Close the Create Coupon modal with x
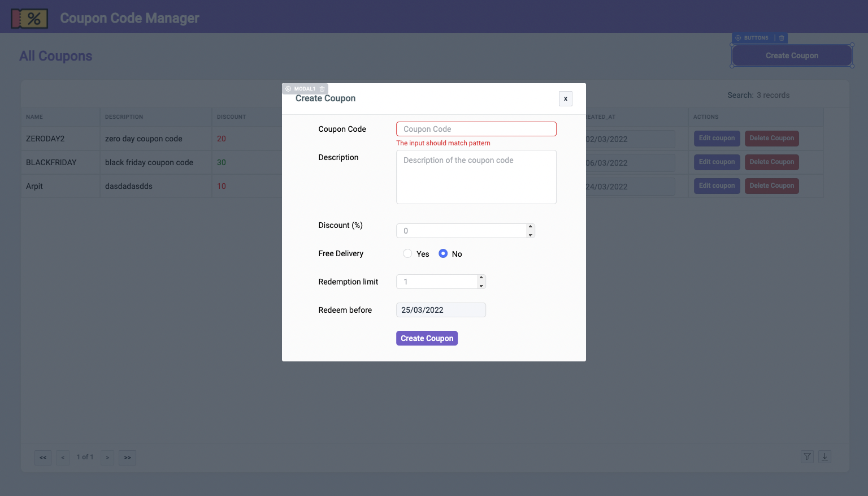The image size is (868, 496). coord(565,99)
